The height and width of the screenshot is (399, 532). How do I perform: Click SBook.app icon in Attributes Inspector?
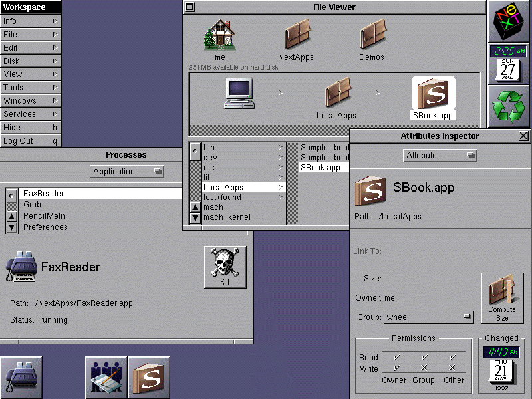point(370,191)
